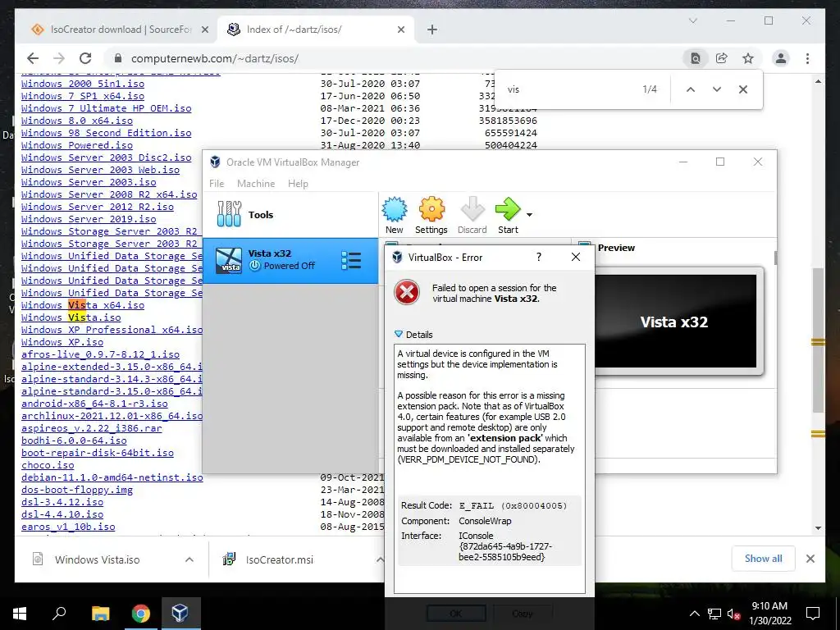
Task: Open the android-x86_64-8.1-r3.iso link
Action: [94, 404]
